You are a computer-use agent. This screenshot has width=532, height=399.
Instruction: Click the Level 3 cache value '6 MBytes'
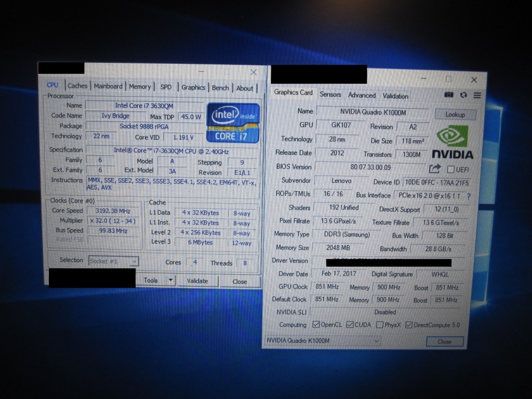point(200,242)
